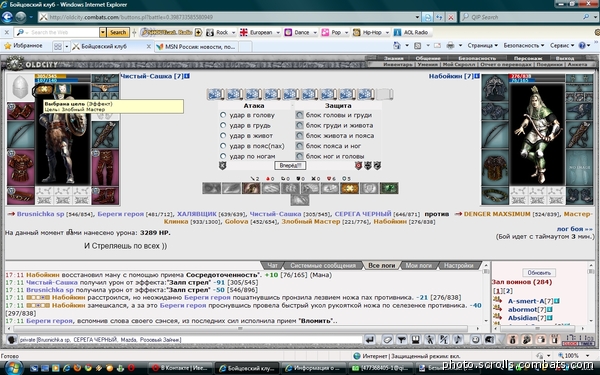Open player 'Absidian' in room list
This screenshot has width=600, height=375.
click(523, 318)
